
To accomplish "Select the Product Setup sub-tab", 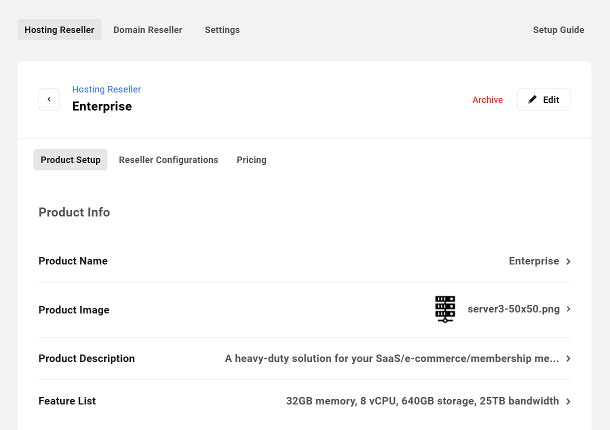I will click(70, 160).
